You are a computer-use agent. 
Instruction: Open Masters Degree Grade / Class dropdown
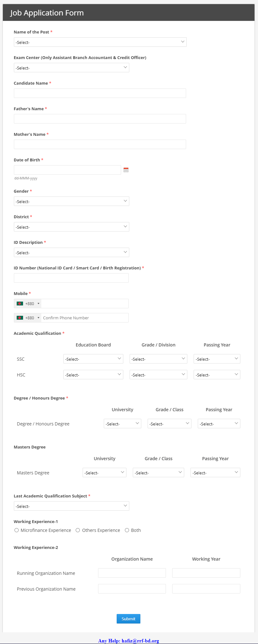pos(158,472)
